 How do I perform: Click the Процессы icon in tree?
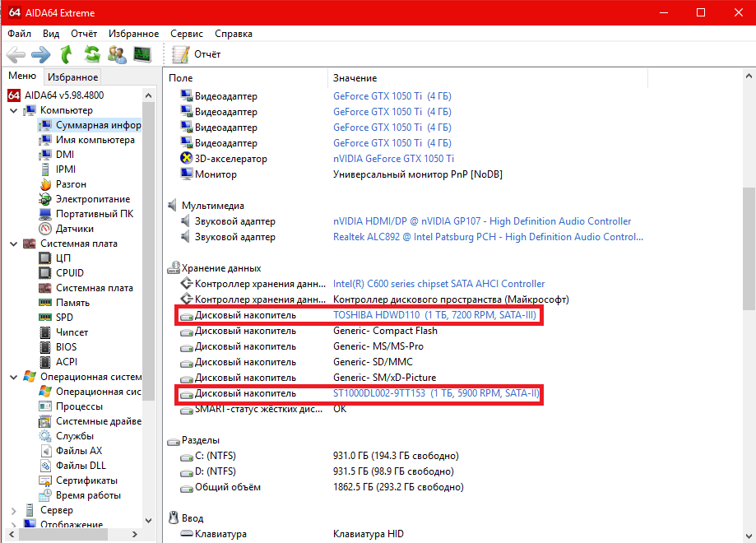point(45,406)
